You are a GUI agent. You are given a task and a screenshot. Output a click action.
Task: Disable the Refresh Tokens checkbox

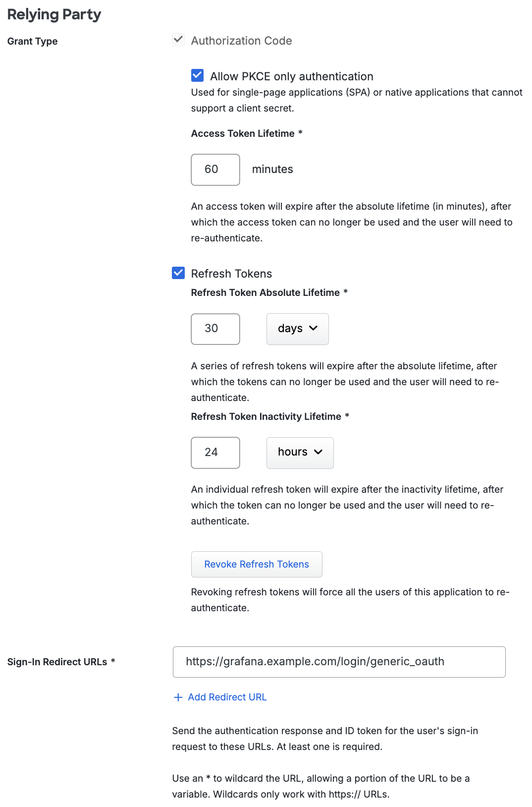178,273
